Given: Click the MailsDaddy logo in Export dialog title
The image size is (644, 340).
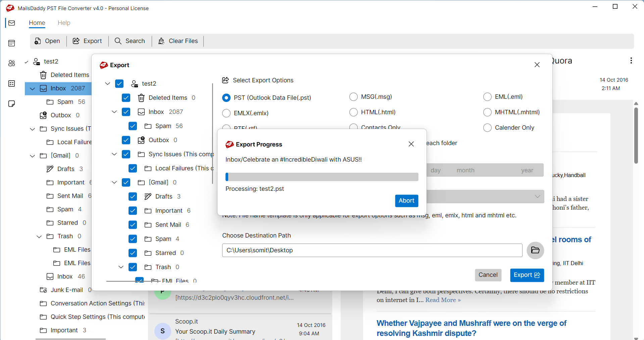Looking at the screenshot, I should pos(104,65).
